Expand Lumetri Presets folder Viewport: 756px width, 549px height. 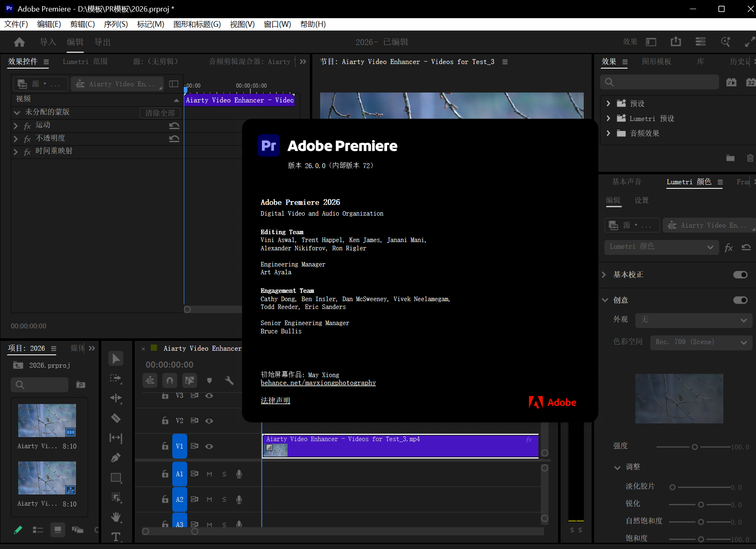point(608,118)
